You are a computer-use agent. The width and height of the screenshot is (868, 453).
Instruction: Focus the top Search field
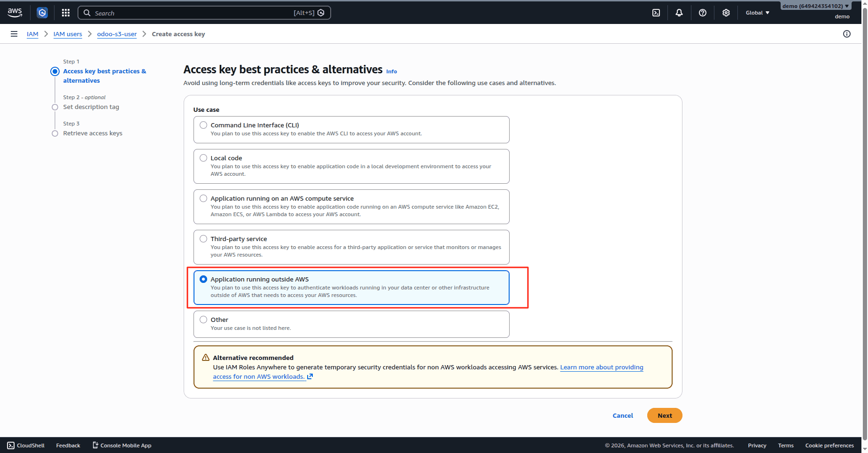[x=204, y=13]
